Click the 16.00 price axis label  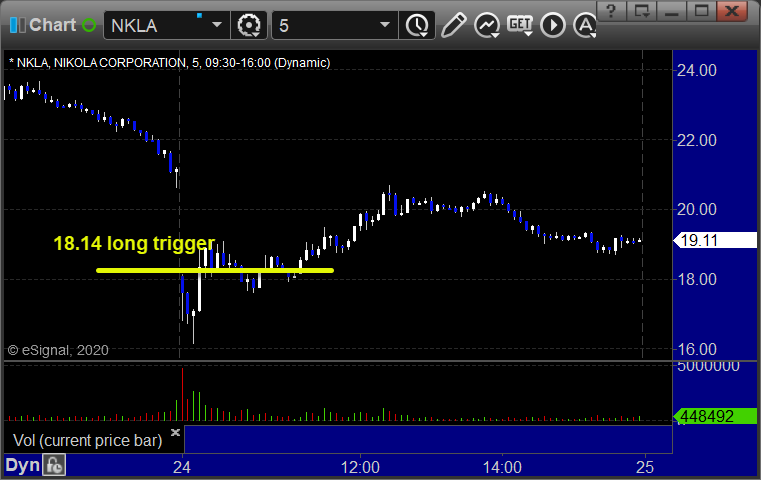[696, 349]
